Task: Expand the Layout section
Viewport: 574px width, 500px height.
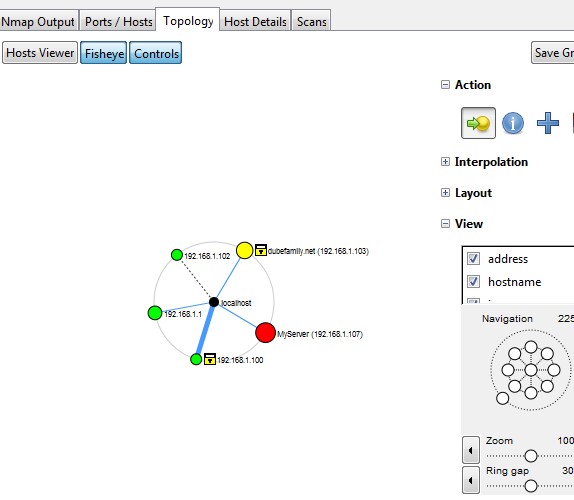Action: coord(445,193)
